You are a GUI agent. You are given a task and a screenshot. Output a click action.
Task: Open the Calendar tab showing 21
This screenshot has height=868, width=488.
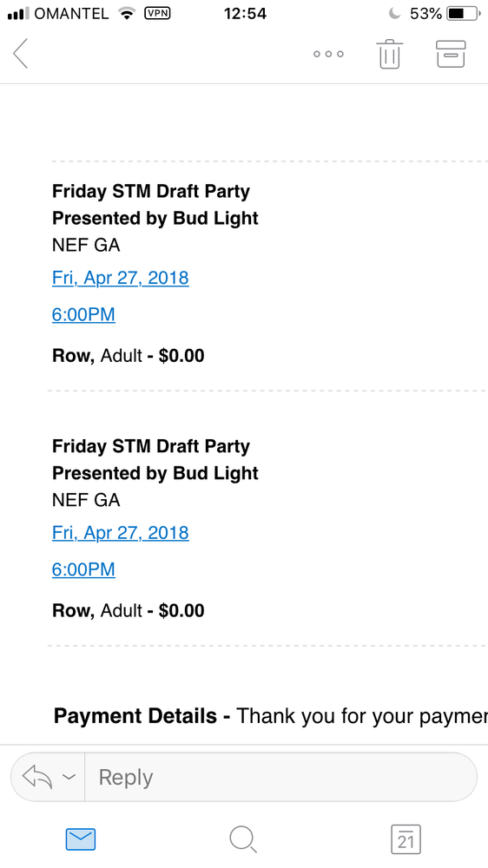[406, 839]
